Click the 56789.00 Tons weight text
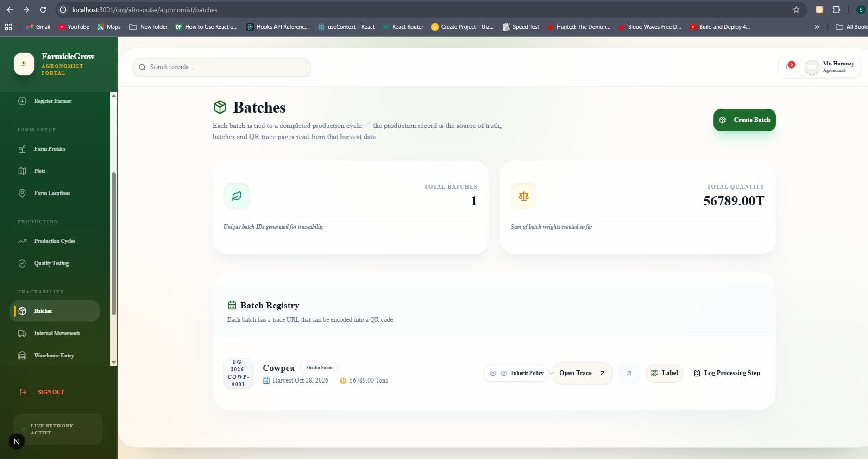Screen dimensions: 868x459 (369, 381)
